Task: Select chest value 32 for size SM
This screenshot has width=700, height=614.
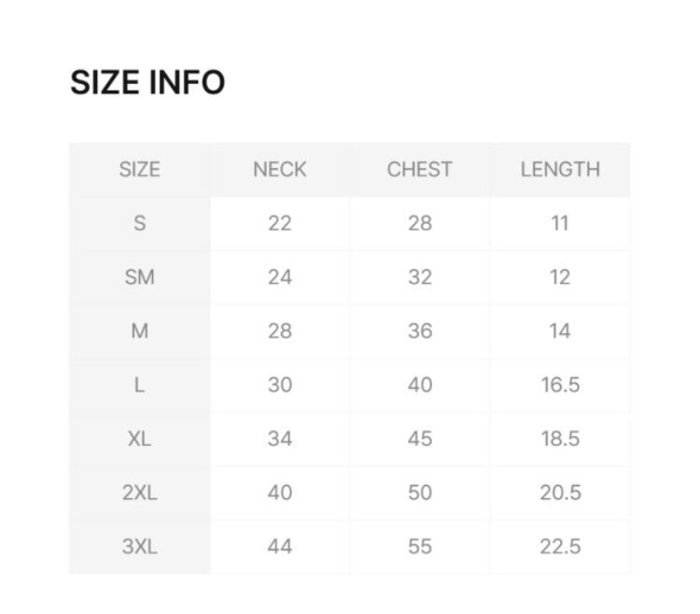Action: 420,277
